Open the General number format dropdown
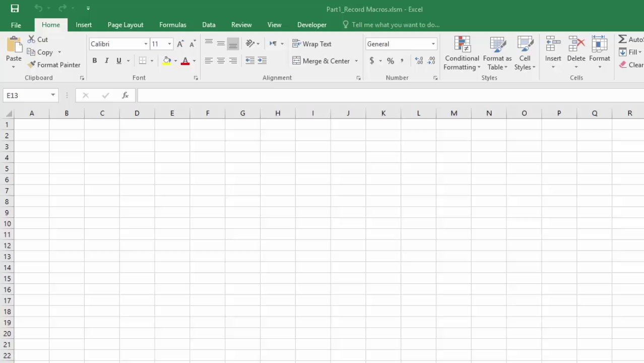The height and width of the screenshot is (363, 644). pos(433,44)
